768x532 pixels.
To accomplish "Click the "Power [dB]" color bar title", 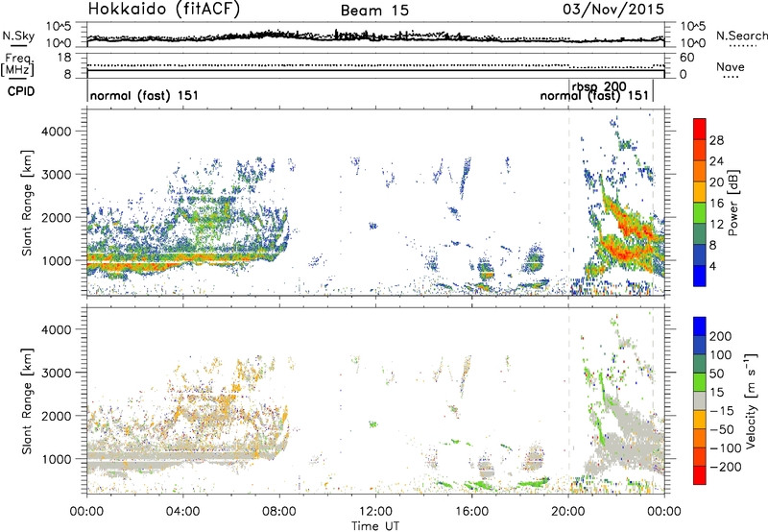I will pyautogui.click(x=732, y=203).
